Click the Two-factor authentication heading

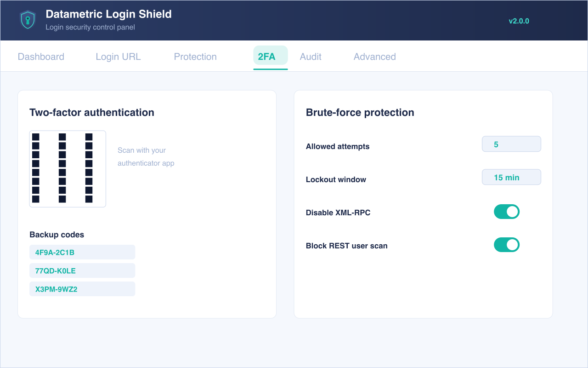[92, 112]
